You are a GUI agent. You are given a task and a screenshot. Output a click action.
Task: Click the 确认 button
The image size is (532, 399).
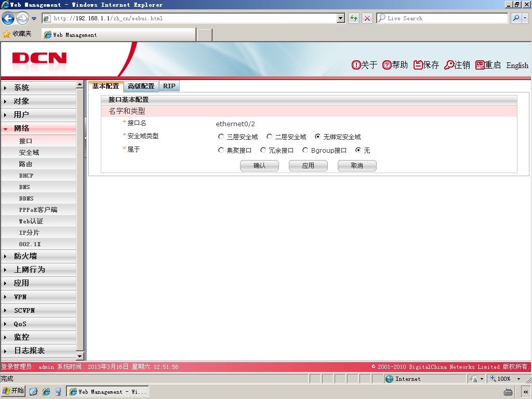(260, 166)
